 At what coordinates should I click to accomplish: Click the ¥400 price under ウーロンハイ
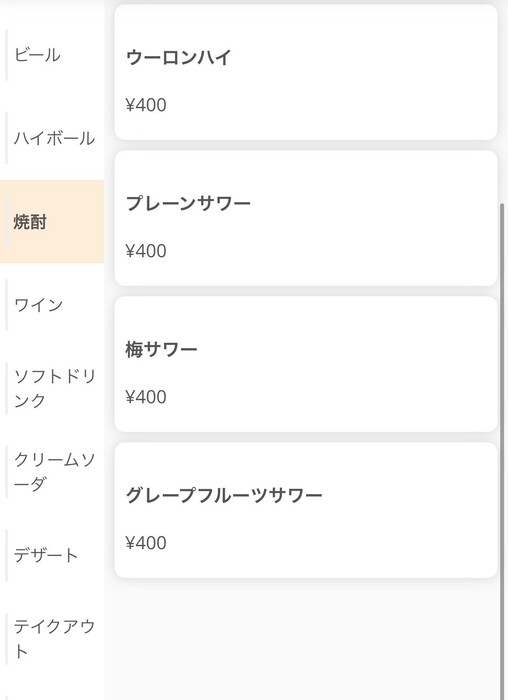point(146,105)
